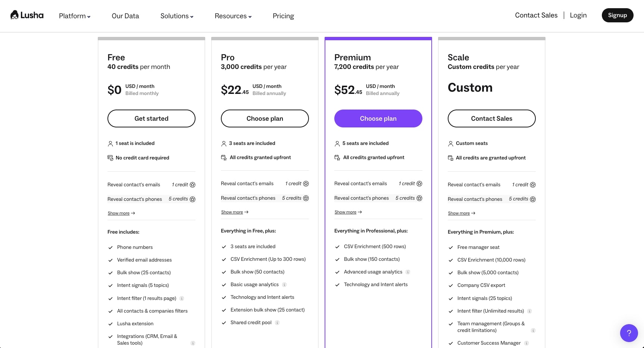Open the Login link
644x348 pixels.
[x=578, y=15]
